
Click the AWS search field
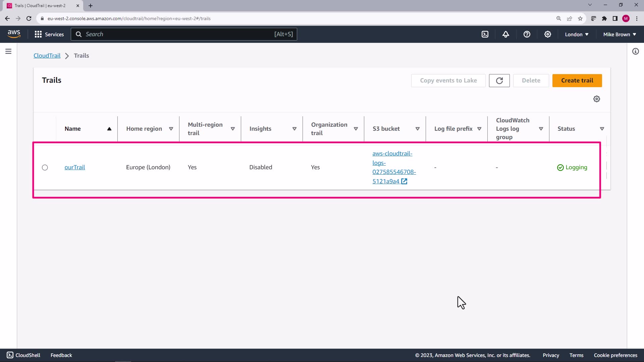click(184, 34)
